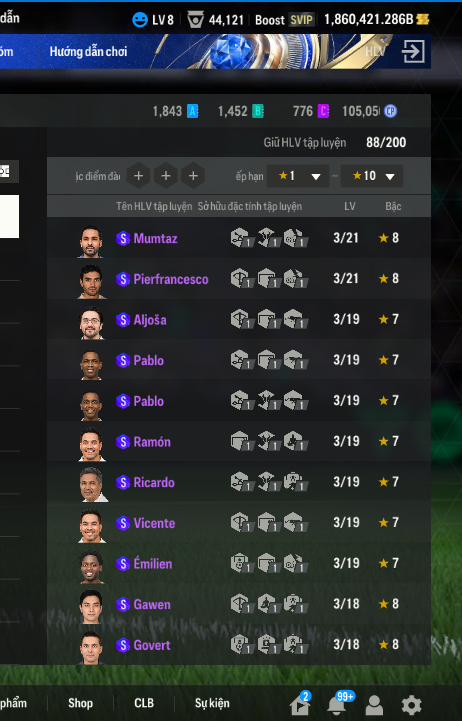Screen dimensions: 462x721
Task: Open the CLB menu button
Action: (x=144, y=703)
